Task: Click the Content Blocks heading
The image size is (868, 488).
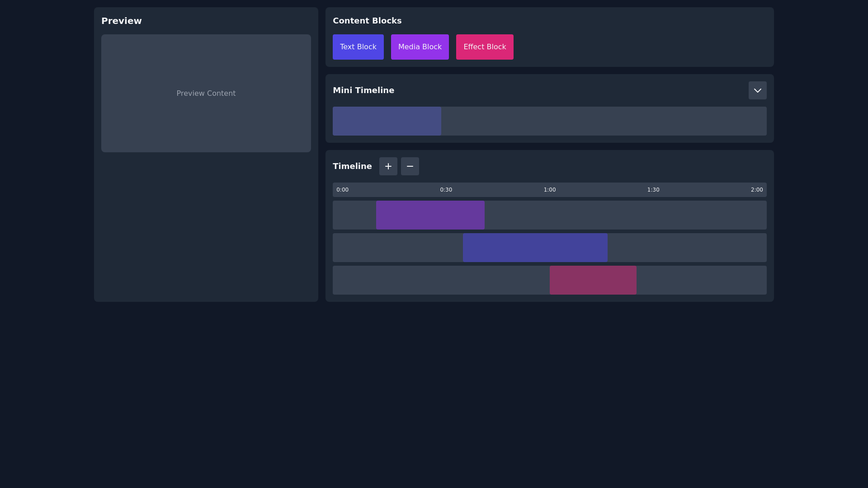Action: click(367, 21)
